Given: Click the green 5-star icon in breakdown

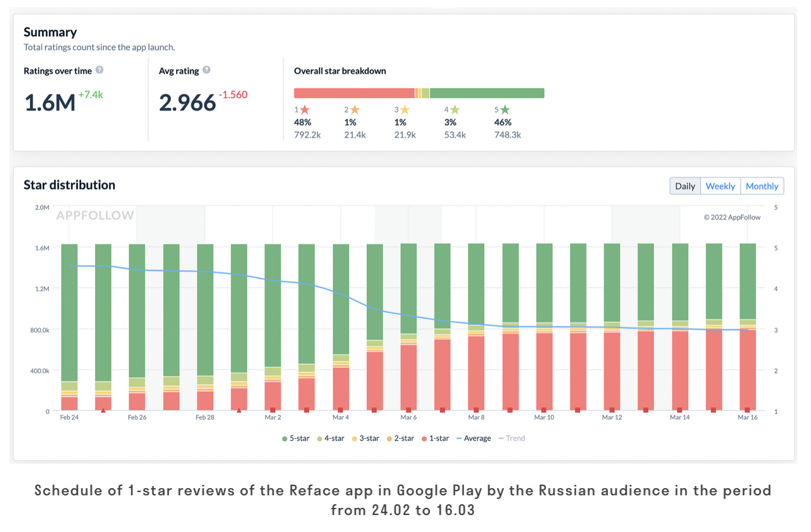Looking at the screenshot, I should (505, 110).
